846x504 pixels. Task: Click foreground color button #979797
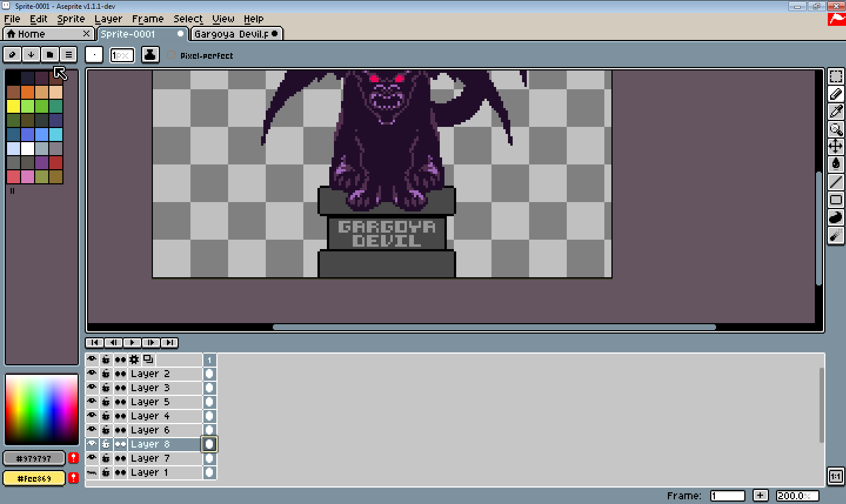pos(34,458)
